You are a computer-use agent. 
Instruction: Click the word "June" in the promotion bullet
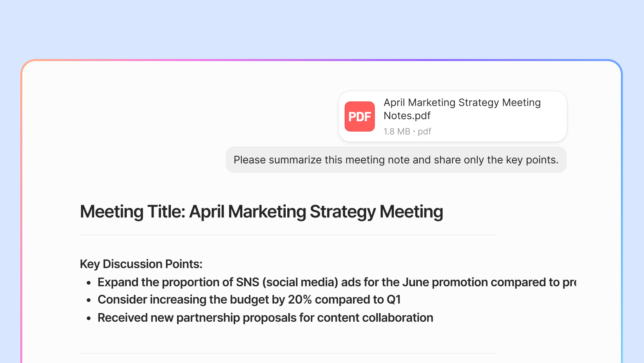point(415,282)
